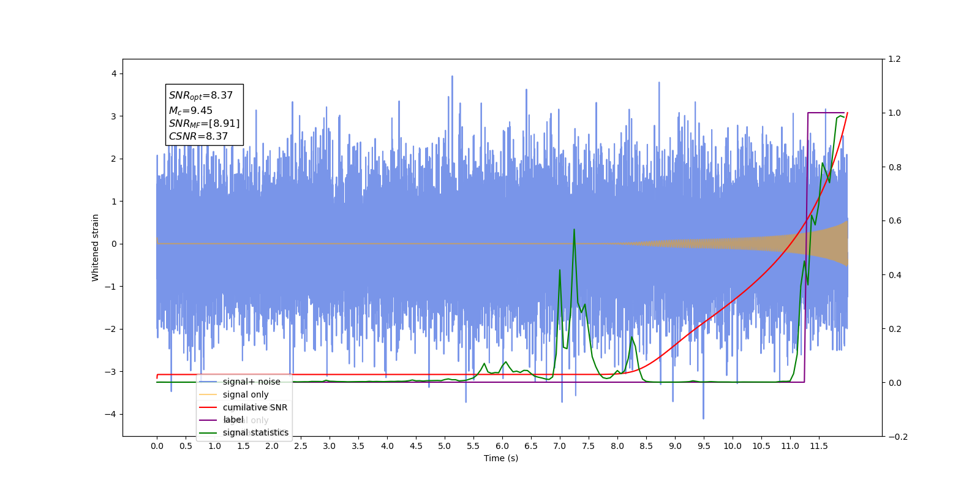The width and height of the screenshot is (980, 490).
Task: Click the x-axis tick label 7.0
Action: 560,446
